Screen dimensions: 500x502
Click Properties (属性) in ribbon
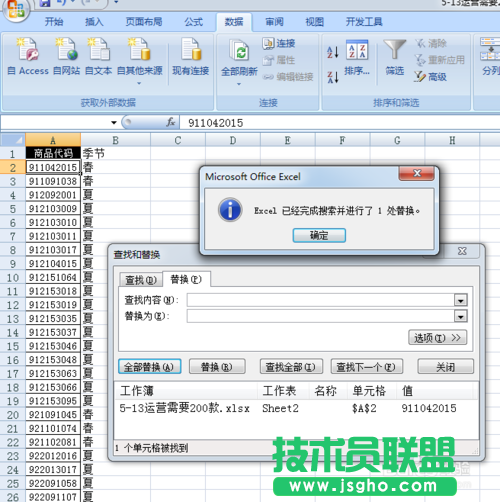point(279,60)
